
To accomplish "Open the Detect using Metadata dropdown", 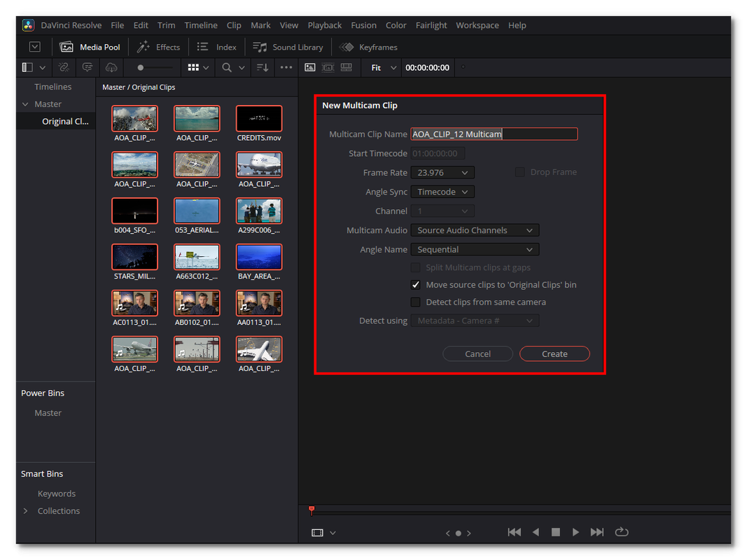I will pos(475,321).
